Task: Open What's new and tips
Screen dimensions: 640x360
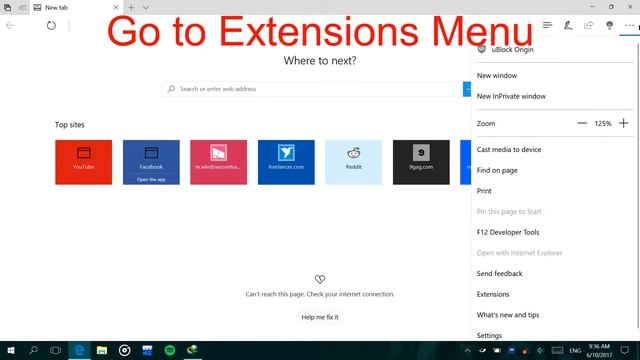Action: point(508,315)
